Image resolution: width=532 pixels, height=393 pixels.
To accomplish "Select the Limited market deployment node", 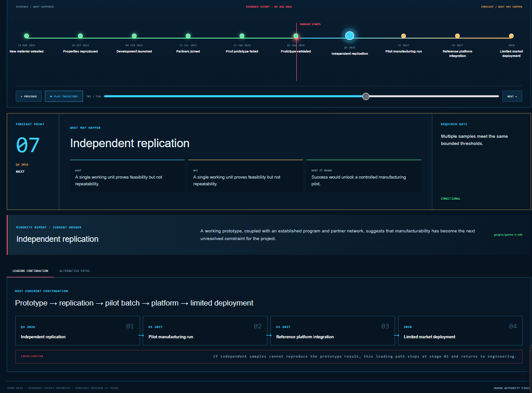I will tap(511, 36).
